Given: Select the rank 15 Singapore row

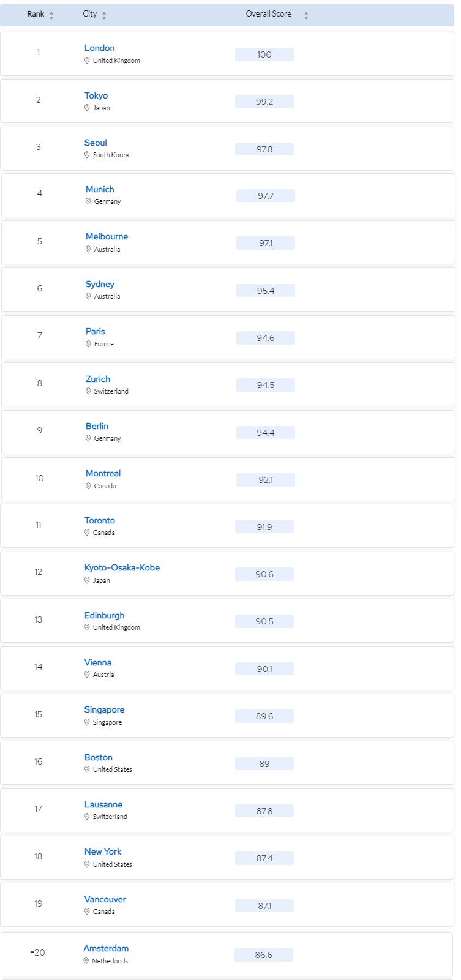Looking at the screenshot, I should [x=227, y=716].
